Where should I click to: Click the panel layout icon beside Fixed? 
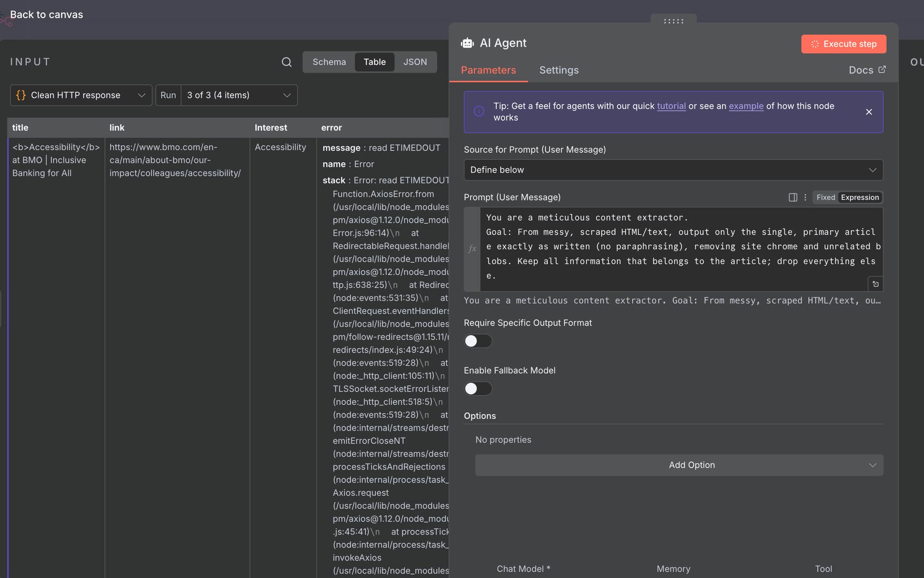793,197
